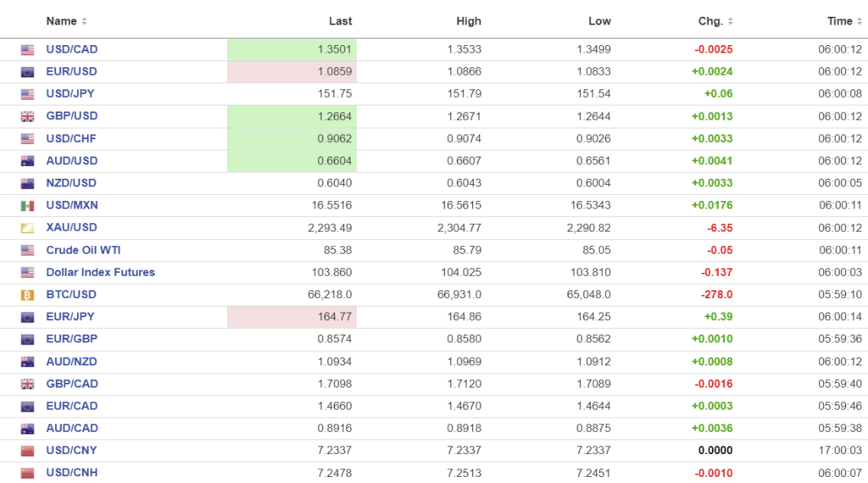
Task: Click the US flag icon beside USD/CAD
Action: [27, 50]
